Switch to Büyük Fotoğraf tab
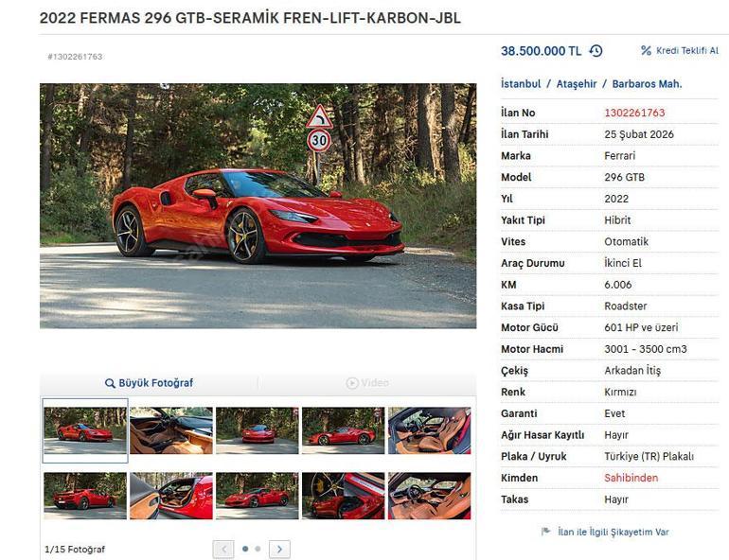The width and height of the screenshot is (729, 560). (x=149, y=383)
